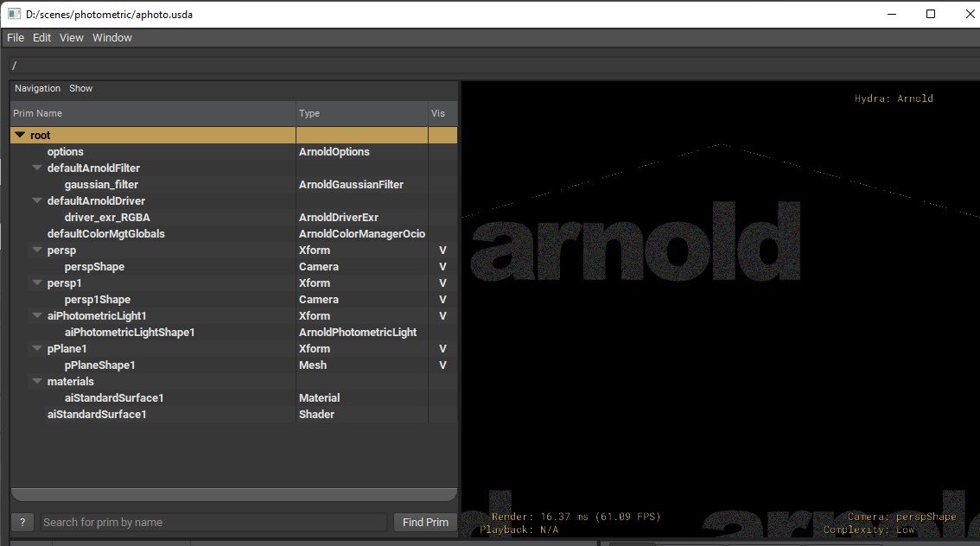Minimize the usdview window
Screen dimensions: 980x546
(892, 14)
